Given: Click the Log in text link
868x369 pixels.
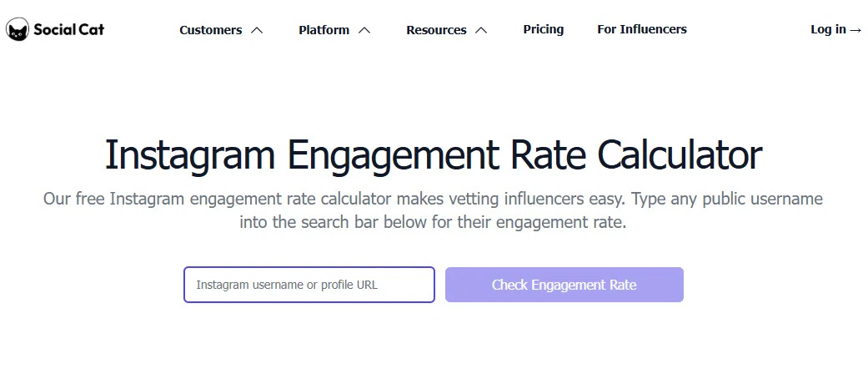Looking at the screenshot, I should pos(828,29).
